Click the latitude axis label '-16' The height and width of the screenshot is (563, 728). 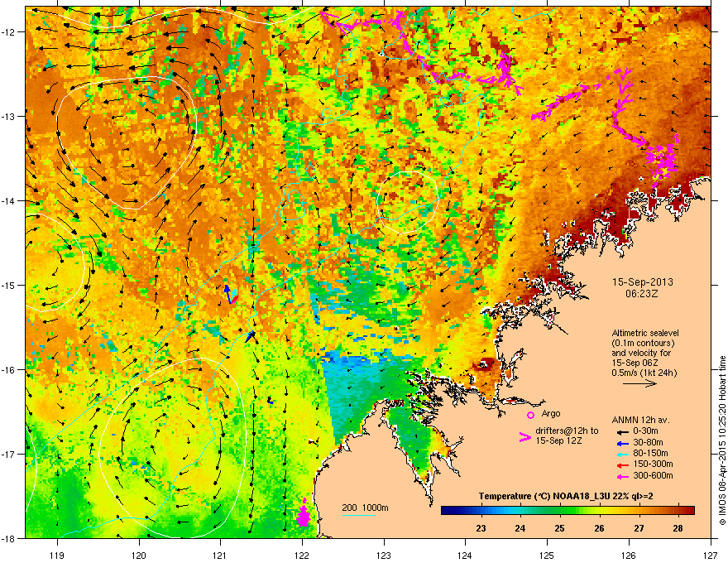(x=9, y=369)
